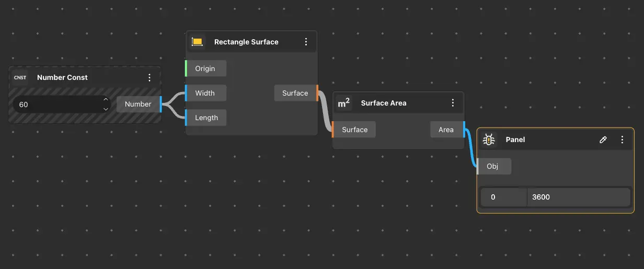The image size is (644, 269).
Task: Click the pencil edit icon on Panel
Action: (603, 139)
